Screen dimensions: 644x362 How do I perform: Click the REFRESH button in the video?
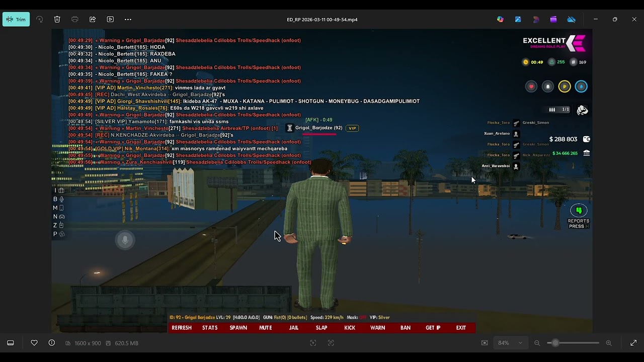pos(182,328)
